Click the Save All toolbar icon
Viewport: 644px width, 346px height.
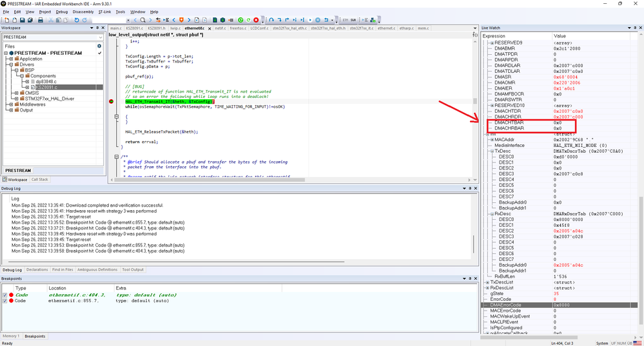click(30, 20)
